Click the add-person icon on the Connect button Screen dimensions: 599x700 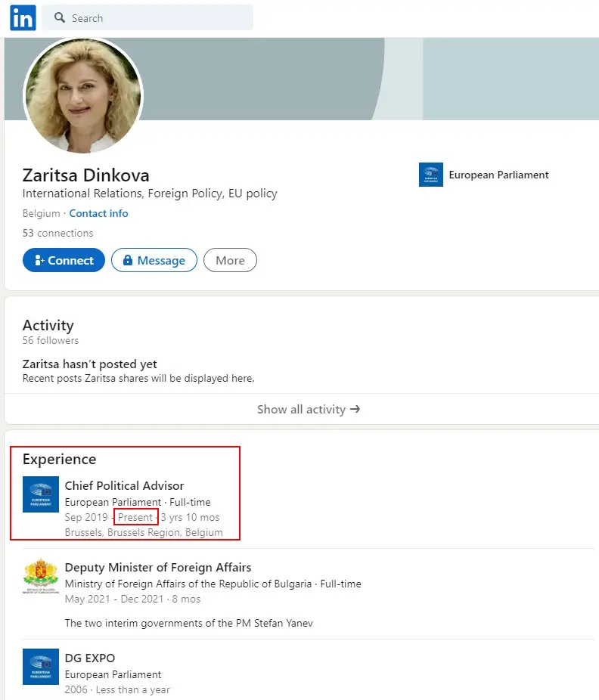39,261
